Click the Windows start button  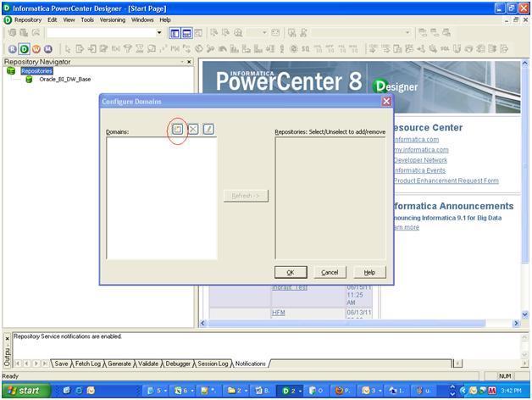(26, 391)
